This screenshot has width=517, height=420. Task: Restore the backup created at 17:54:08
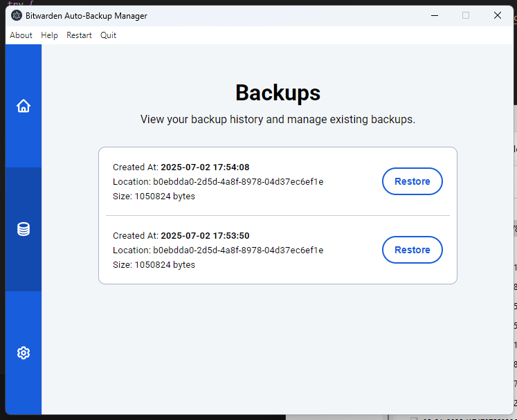pos(412,181)
